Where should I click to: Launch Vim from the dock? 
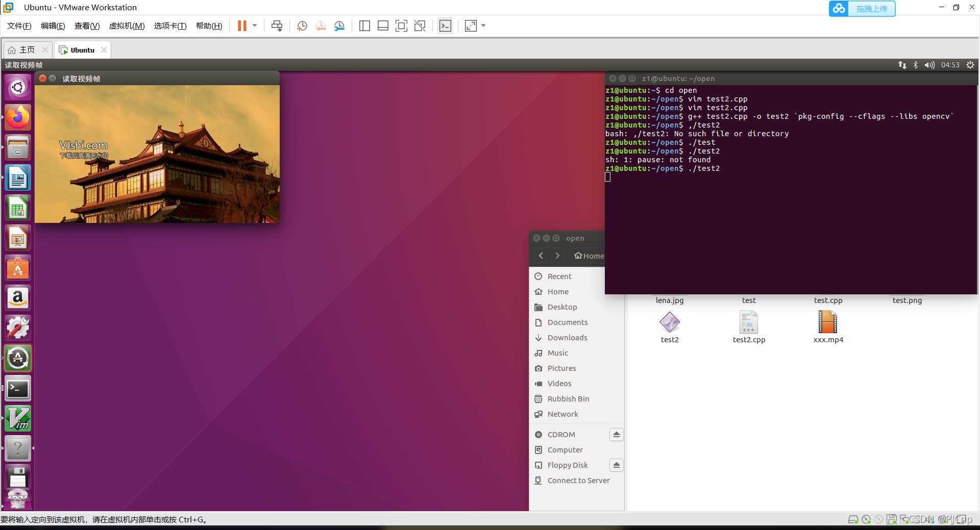(18, 418)
